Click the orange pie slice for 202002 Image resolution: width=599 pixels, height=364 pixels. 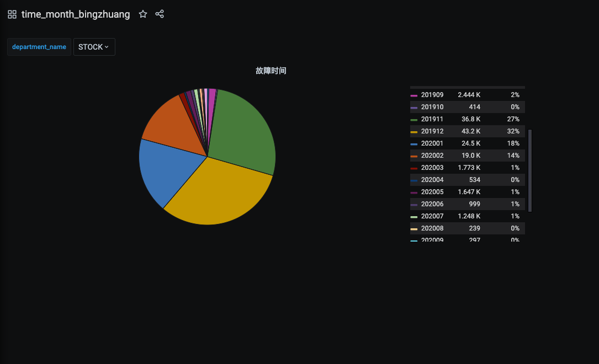click(x=174, y=126)
